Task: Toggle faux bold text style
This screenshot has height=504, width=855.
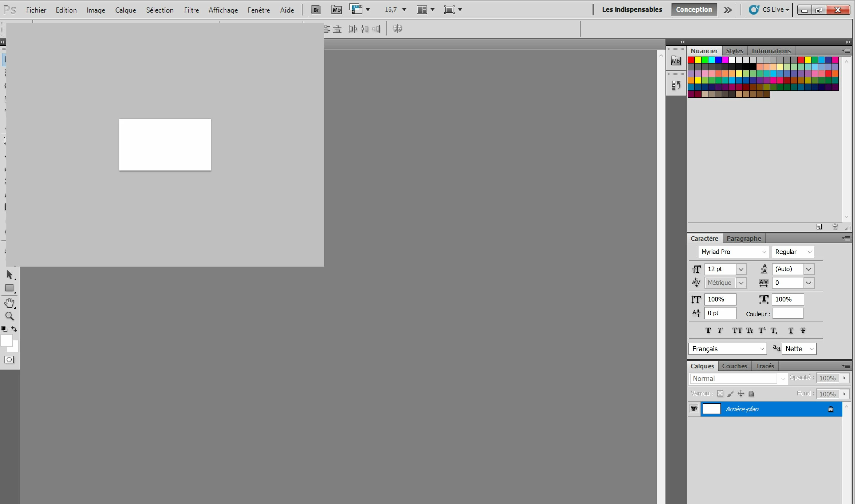Action: click(708, 330)
